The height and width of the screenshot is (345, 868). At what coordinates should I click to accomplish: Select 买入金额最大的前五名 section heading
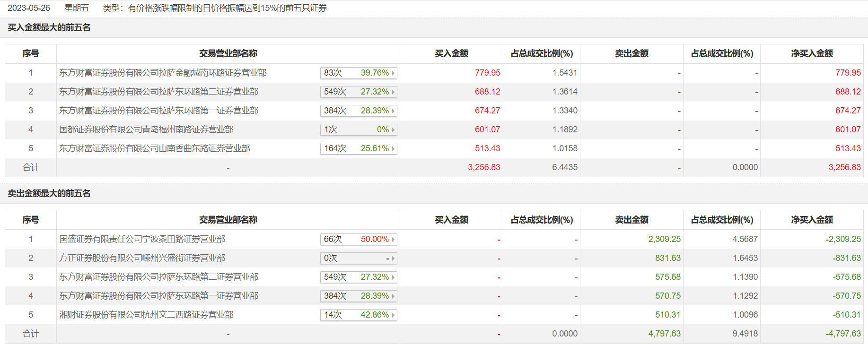(x=49, y=27)
